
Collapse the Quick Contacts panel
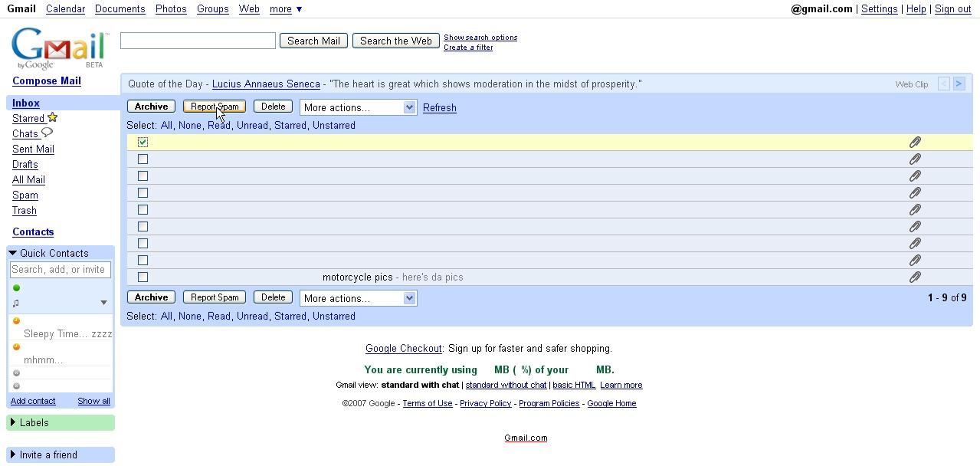[13, 253]
